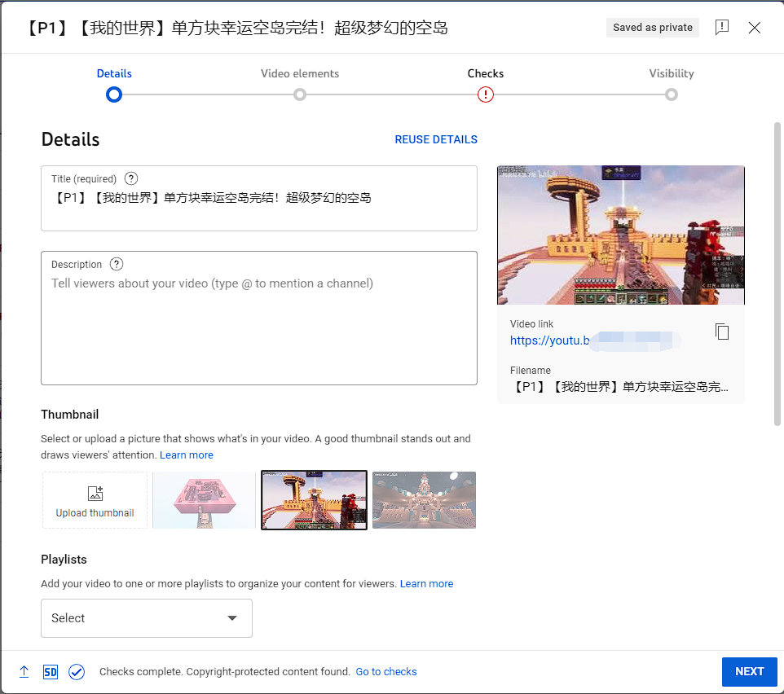
Task: Click the Checks step warning icon
Action: (486, 94)
